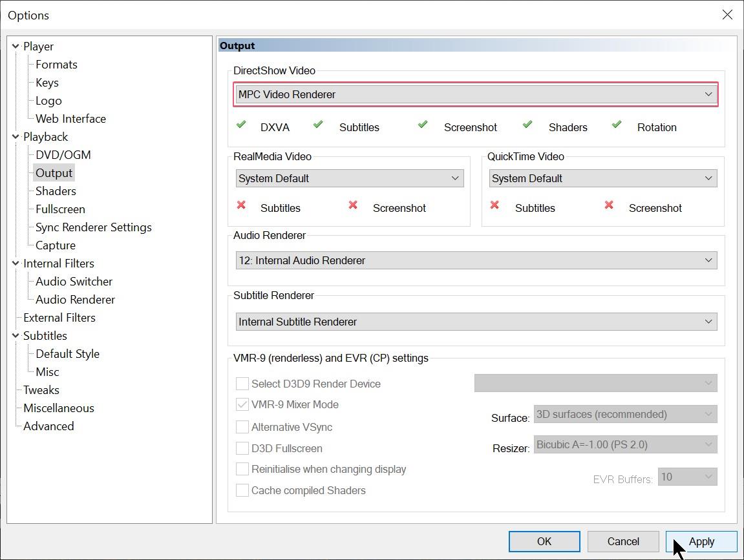Viewport: 744px width, 560px height.
Task: Click the Shaders green checkmark icon
Action: pos(527,124)
